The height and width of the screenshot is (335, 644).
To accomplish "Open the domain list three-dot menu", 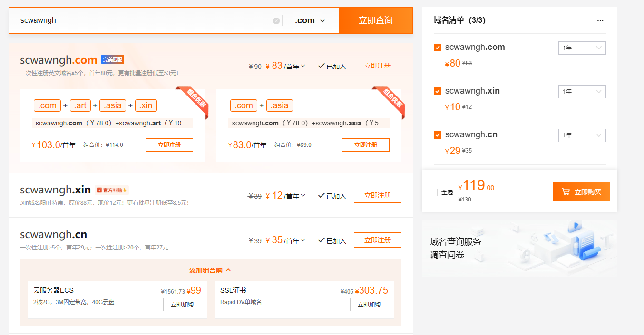I will tap(600, 20).
